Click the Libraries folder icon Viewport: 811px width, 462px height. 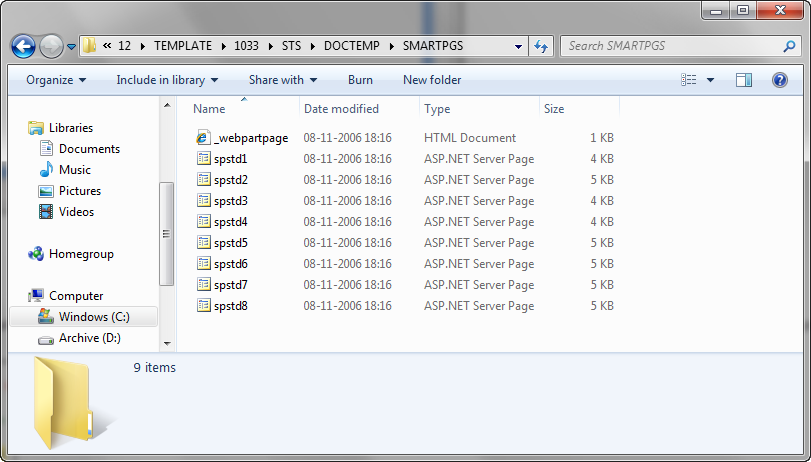point(36,128)
